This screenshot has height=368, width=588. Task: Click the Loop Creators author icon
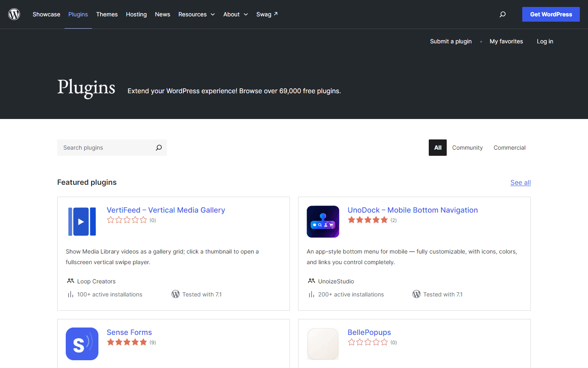pyautogui.click(x=71, y=281)
